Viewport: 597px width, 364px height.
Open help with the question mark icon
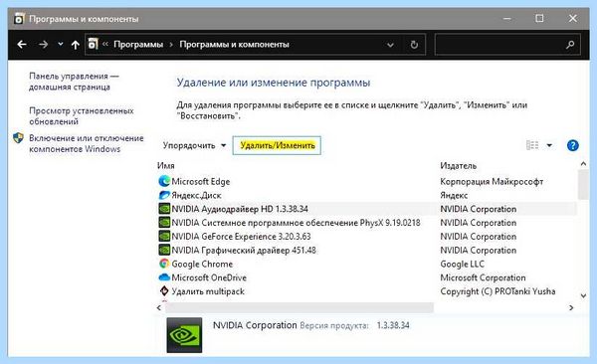pos(573,145)
